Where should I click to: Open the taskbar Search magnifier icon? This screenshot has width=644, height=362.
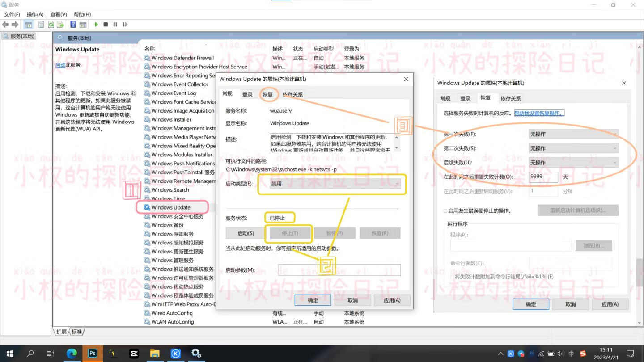(30, 354)
